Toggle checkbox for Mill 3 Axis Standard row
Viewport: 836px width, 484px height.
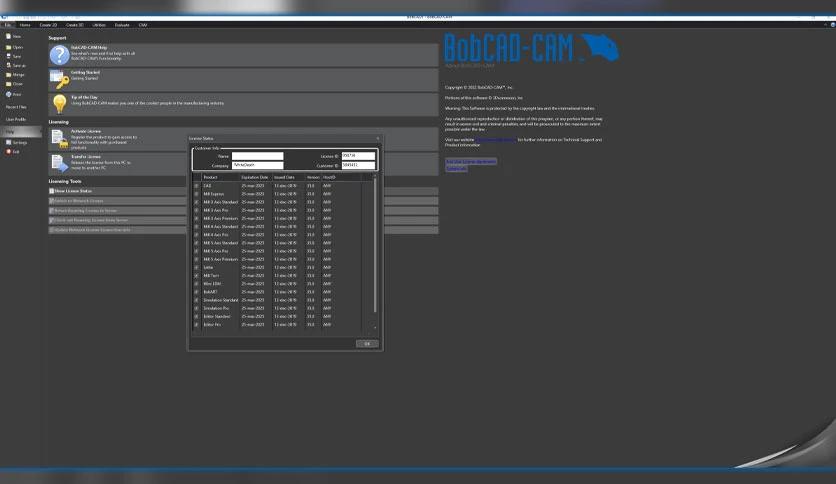(x=196, y=202)
